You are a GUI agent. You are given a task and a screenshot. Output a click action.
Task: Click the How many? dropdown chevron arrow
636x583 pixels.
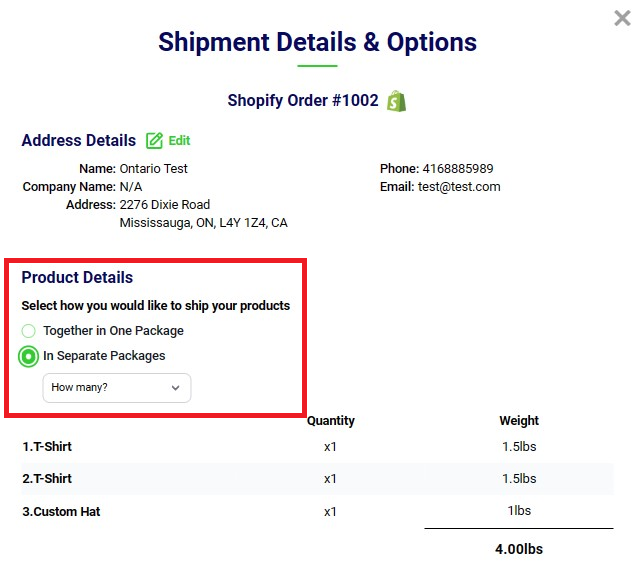pyautogui.click(x=176, y=388)
